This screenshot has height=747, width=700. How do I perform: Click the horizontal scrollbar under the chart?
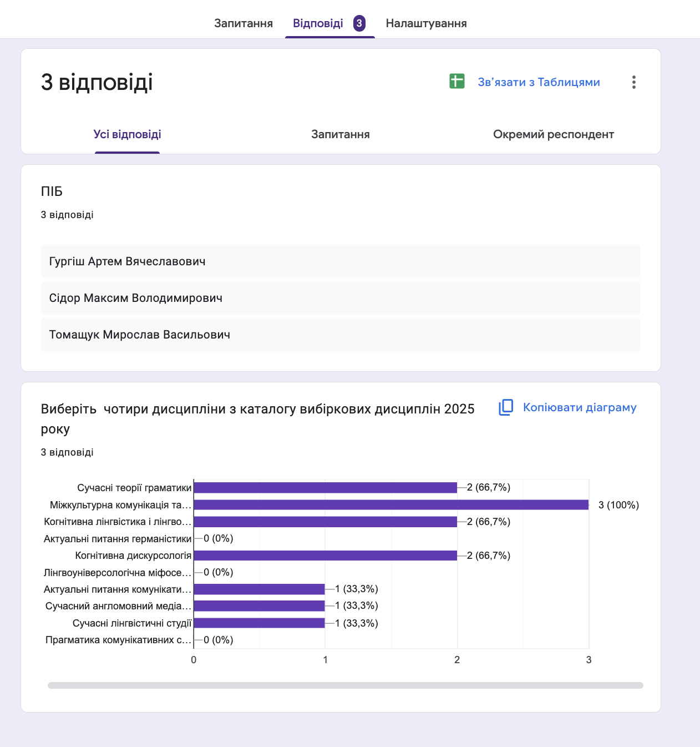[x=345, y=685]
